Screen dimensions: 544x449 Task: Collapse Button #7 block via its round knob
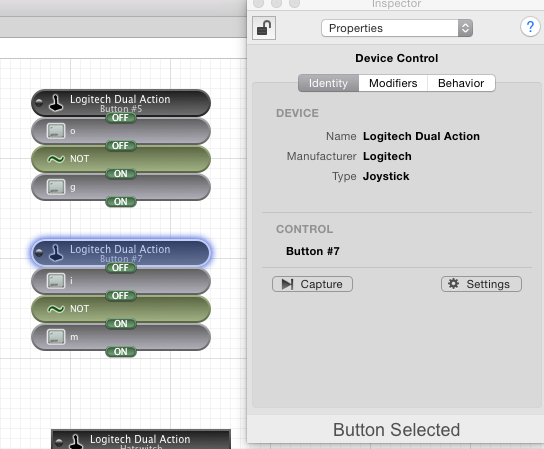point(39,252)
